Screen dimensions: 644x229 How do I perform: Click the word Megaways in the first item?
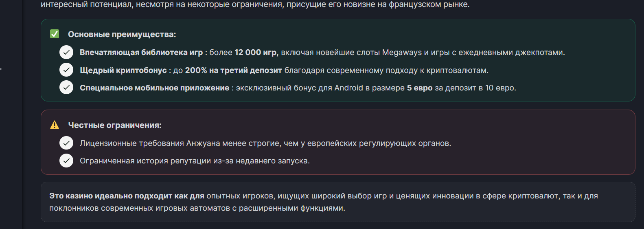(x=402, y=53)
